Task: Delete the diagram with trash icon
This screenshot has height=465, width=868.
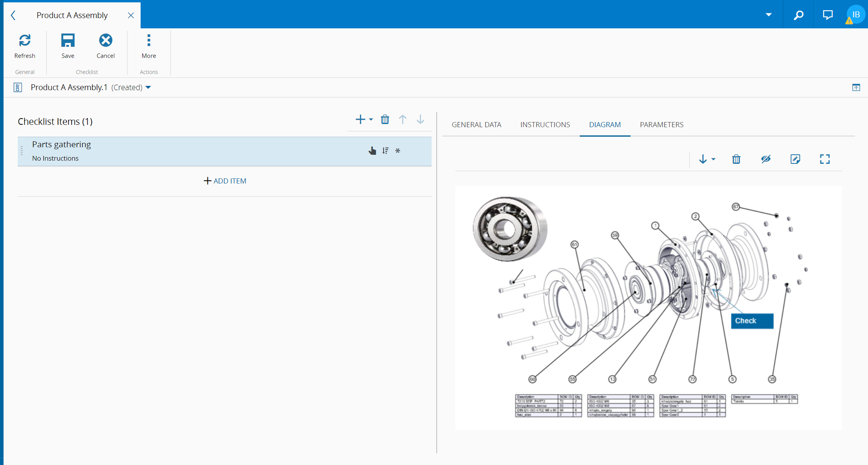Action: (736, 159)
